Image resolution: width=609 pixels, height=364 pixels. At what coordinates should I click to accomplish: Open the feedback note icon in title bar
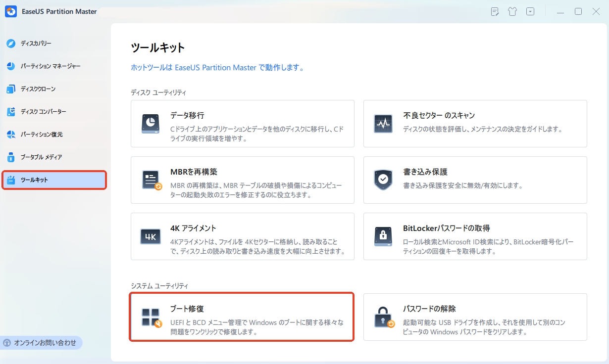point(495,11)
